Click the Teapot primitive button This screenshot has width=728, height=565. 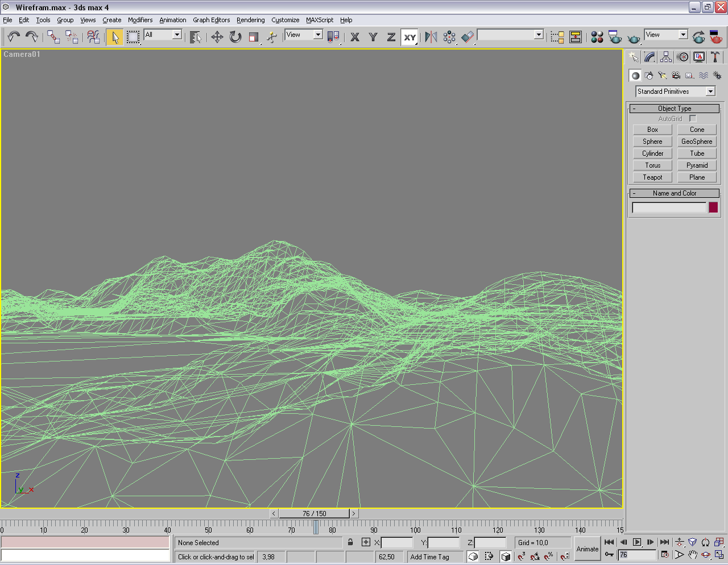click(652, 177)
